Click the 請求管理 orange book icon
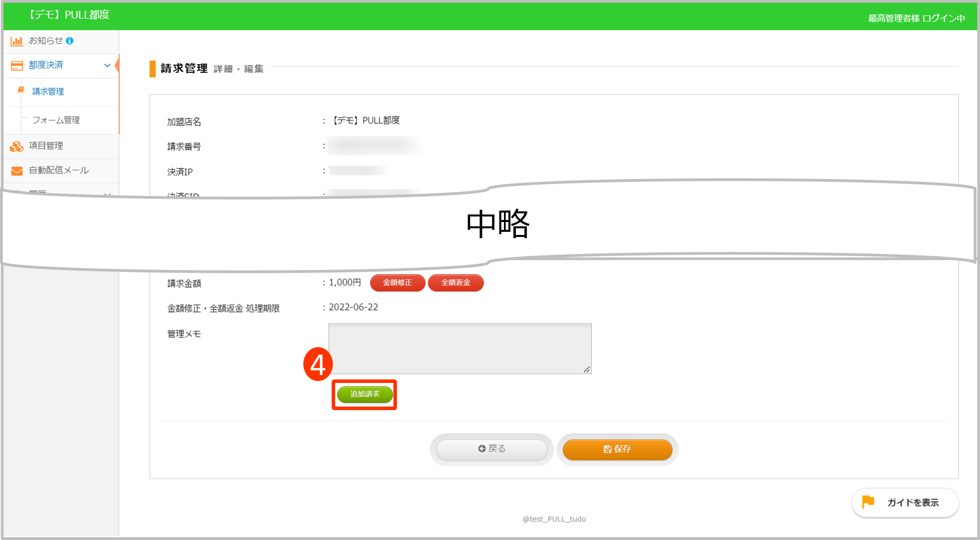The width and height of the screenshot is (980, 540). pos(21,90)
